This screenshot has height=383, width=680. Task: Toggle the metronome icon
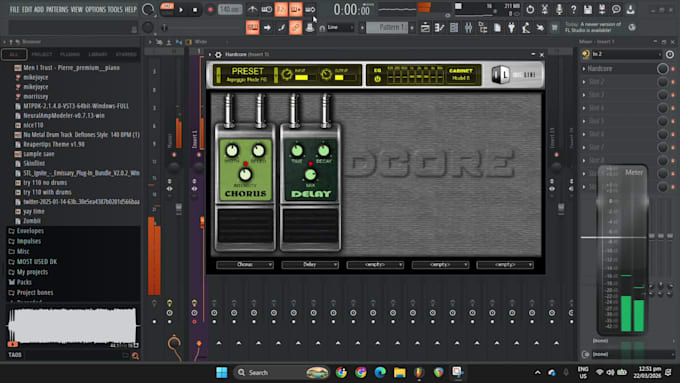tap(252, 9)
